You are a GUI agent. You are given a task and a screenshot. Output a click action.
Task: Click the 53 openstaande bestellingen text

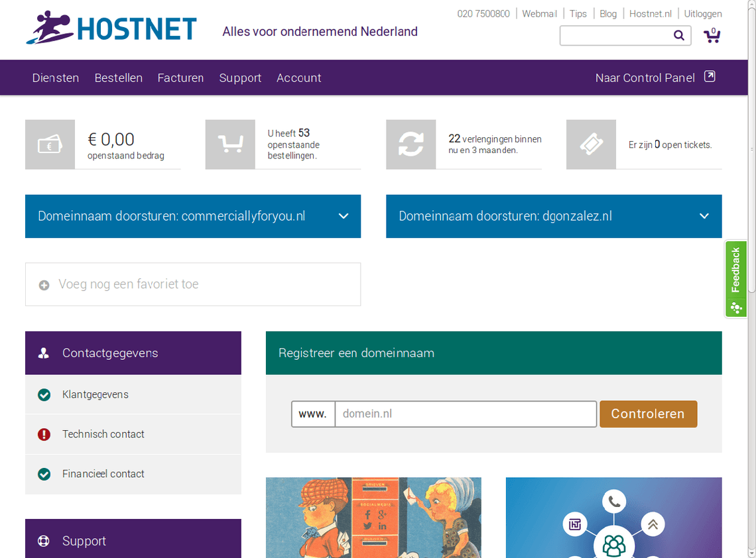294,144
